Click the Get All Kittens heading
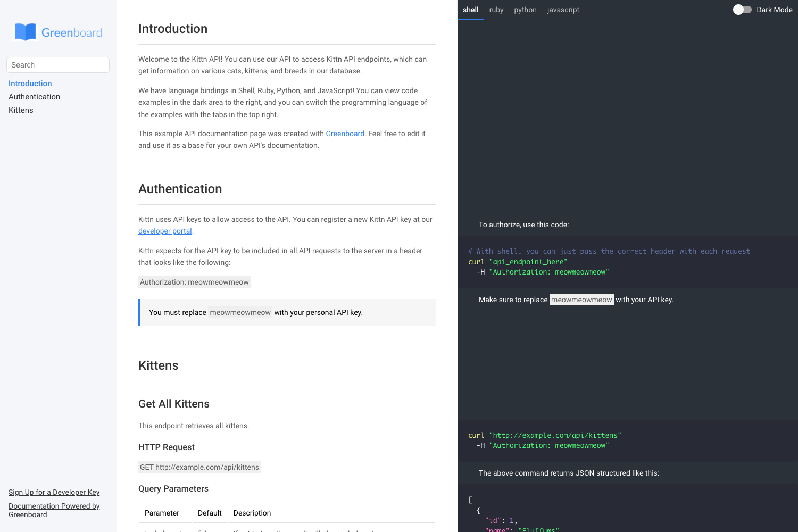The width and height of the screenshot is (798, 532). [x=174, y=404]
